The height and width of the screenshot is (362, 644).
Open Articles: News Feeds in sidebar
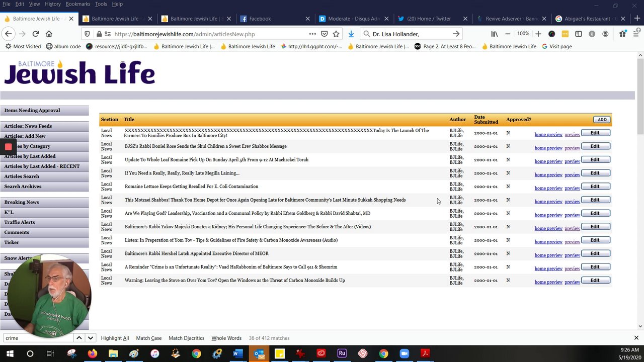coord(44,126)
